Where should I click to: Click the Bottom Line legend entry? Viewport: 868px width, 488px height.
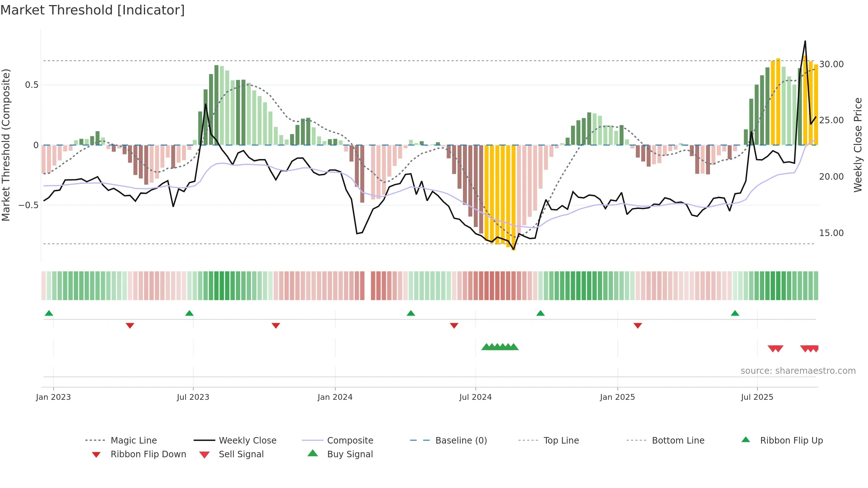(665, 440)
